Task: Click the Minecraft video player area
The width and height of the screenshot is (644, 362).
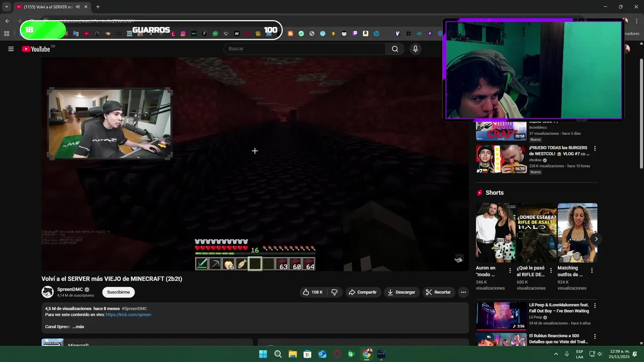Action: (255, 164)
